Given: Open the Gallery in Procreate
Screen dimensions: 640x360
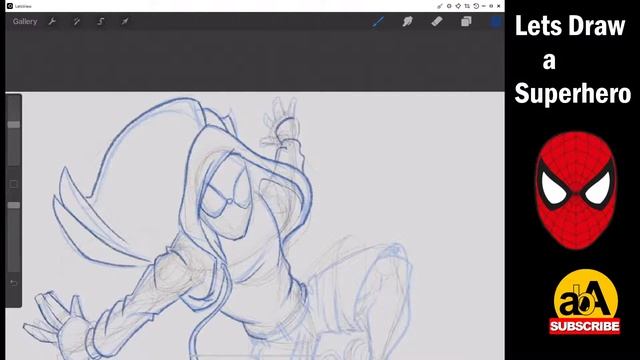Looking at the screenshot, I should 25,22.
